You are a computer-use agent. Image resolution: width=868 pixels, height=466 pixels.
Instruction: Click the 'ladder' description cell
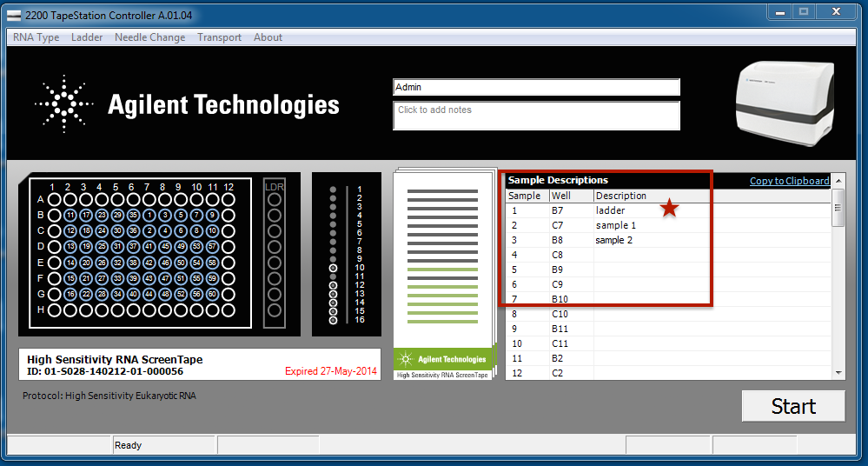point(712,210)
